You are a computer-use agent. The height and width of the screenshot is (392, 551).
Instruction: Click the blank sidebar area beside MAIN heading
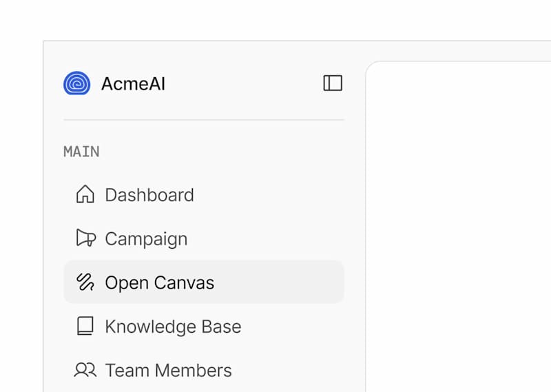[x=220, y=152]
